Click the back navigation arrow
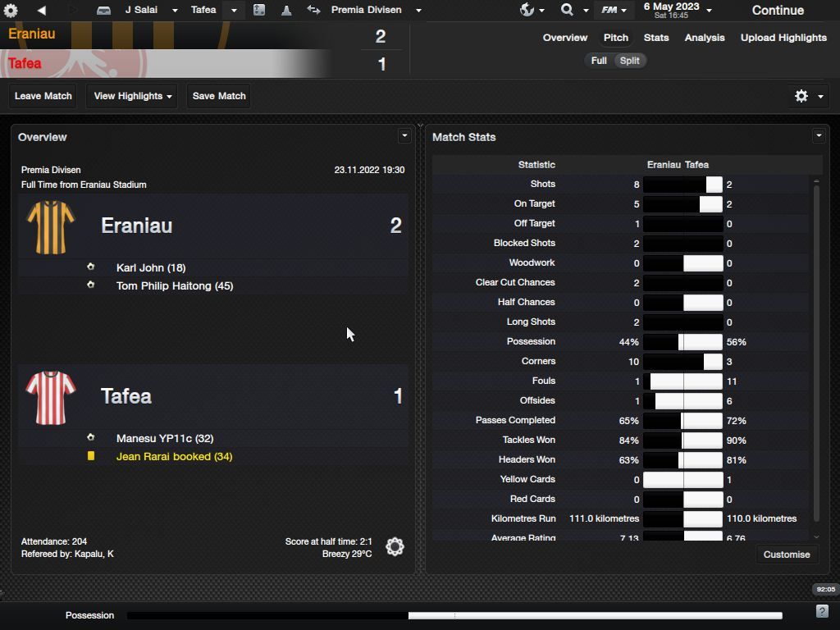This screenshot has height=630, width=840. tap(41, 10)
